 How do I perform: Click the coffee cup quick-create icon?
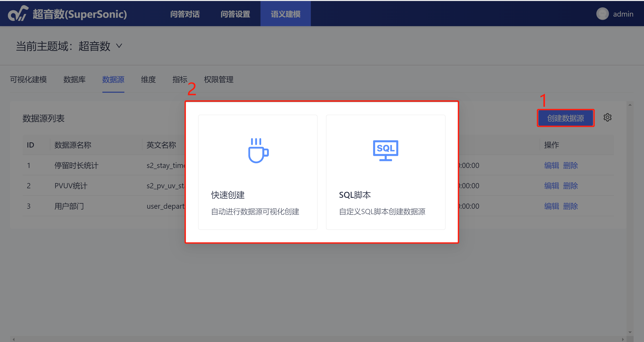(x=258, y=151)
